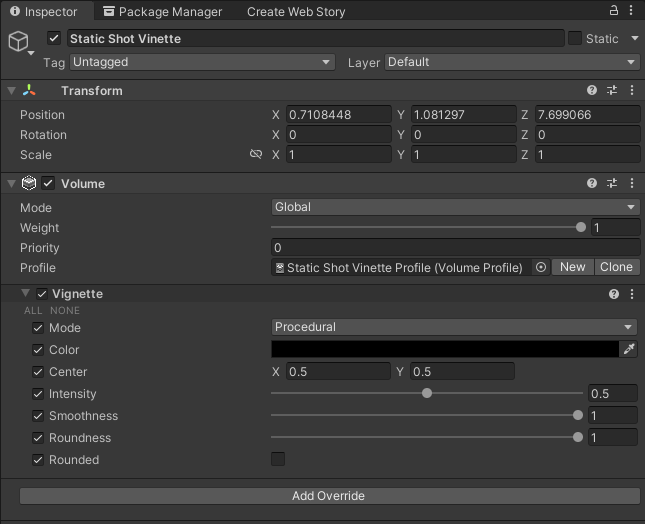The width and height of the screenshot is (645, 524).
Task: Check the Rounded value checkbox
Action: pyautogui.click(x=278, y=459)
